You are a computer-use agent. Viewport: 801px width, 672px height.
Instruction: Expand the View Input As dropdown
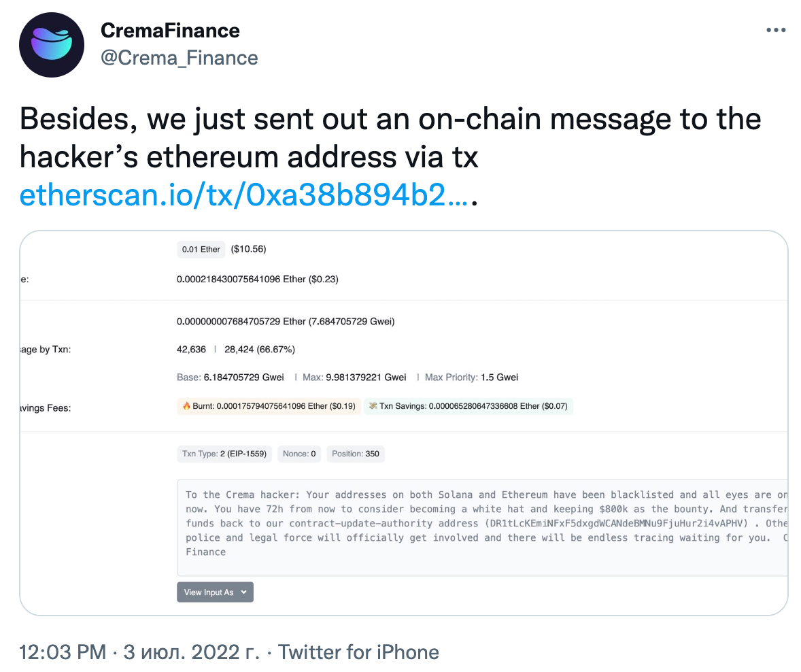coord(215,592)
